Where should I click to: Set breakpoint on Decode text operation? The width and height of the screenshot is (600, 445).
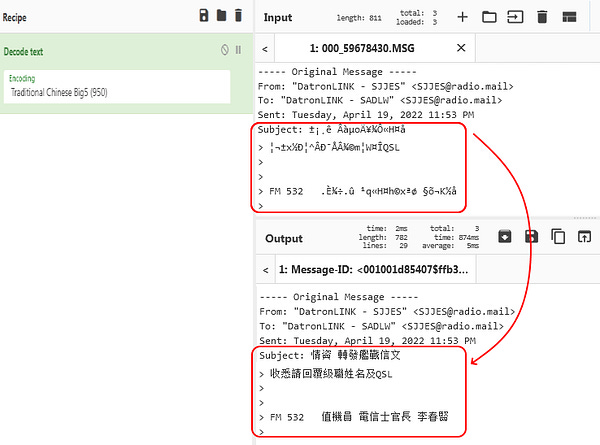click(x=238, y=50)
